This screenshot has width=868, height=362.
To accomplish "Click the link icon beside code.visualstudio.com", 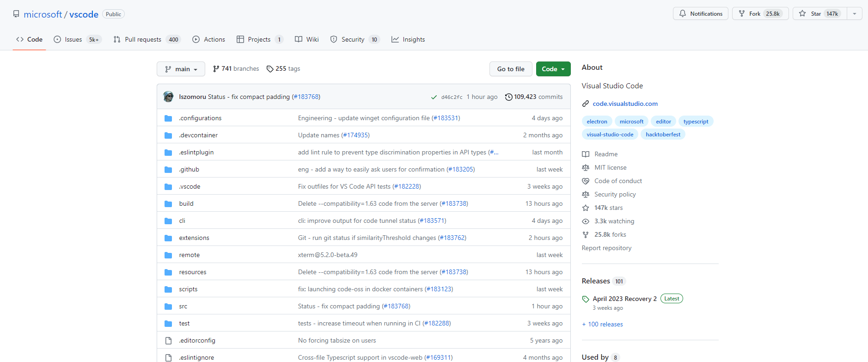I will [x=586, y=104].
